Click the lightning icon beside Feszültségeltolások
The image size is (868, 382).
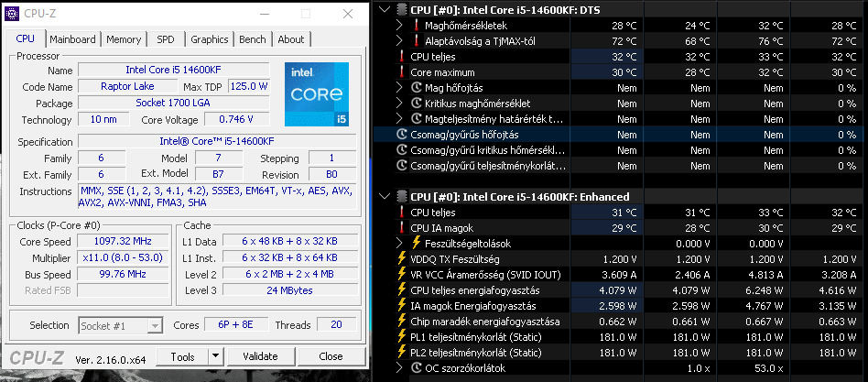pyautogui.click(x=417, y=243)
